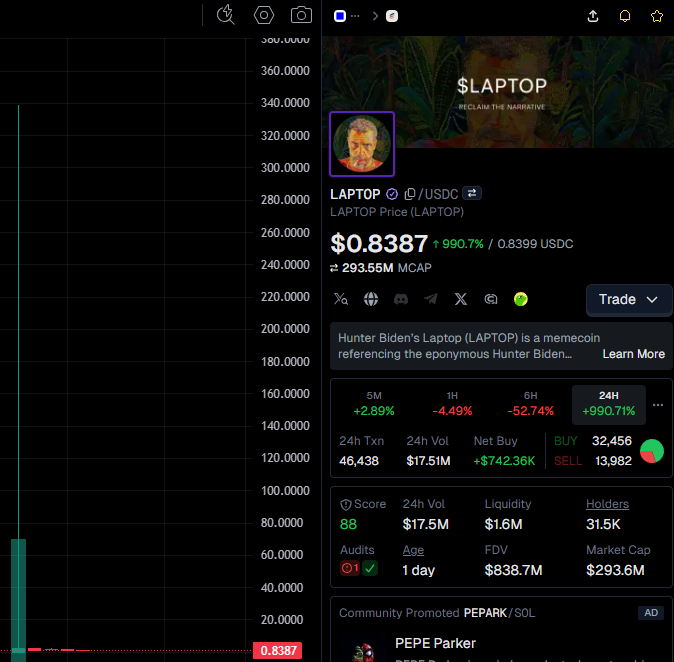674x662 pixels.
Task: Click the AD badge label
Action: (x=651, y=613)
